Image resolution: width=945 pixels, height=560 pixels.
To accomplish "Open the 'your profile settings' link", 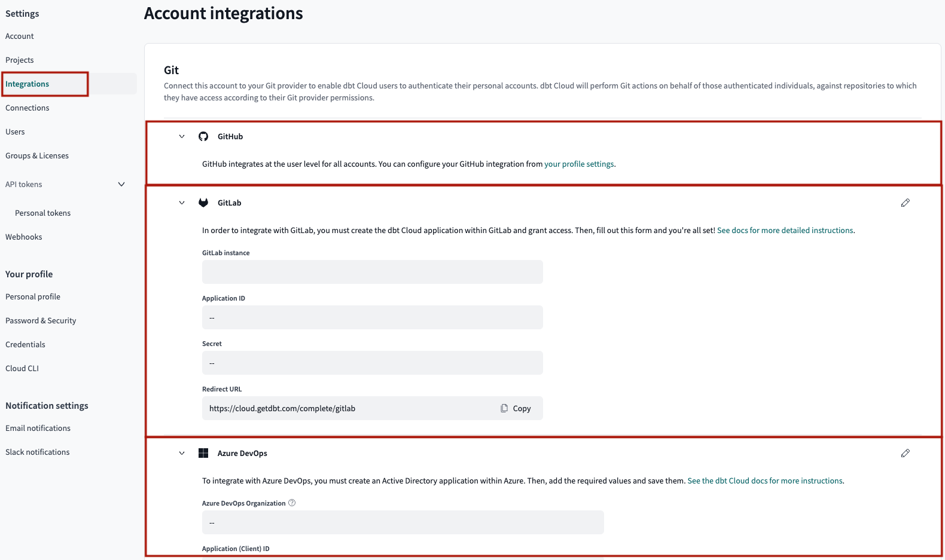I will tap(578, 164).
